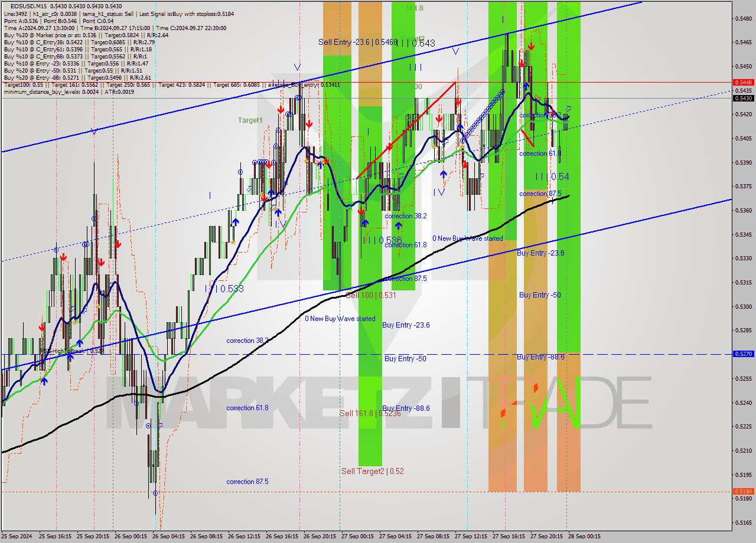The width and height of the screenshot is (756, 543).
Task: Click the 0.5360 price axis label
Action: click(x=742, y=210)
